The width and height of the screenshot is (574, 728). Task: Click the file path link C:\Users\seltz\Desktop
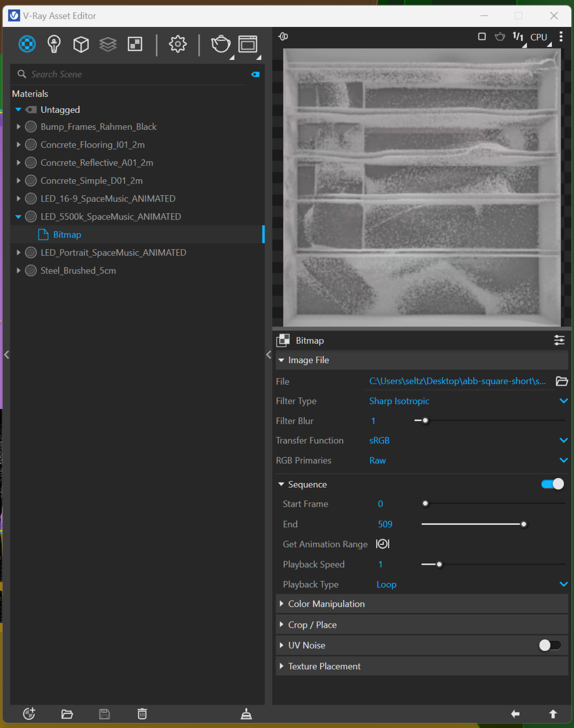(x=458, y=381)
